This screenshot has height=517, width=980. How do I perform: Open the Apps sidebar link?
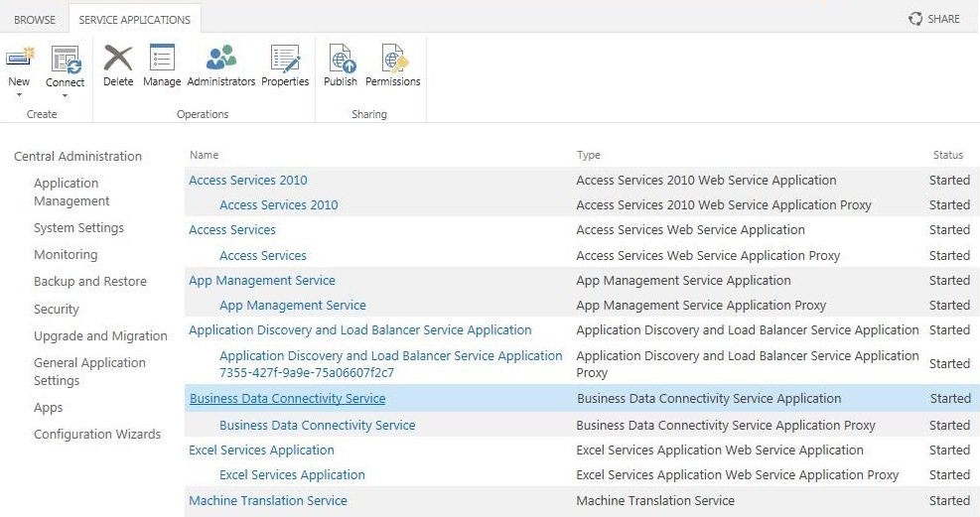(48, 408)
